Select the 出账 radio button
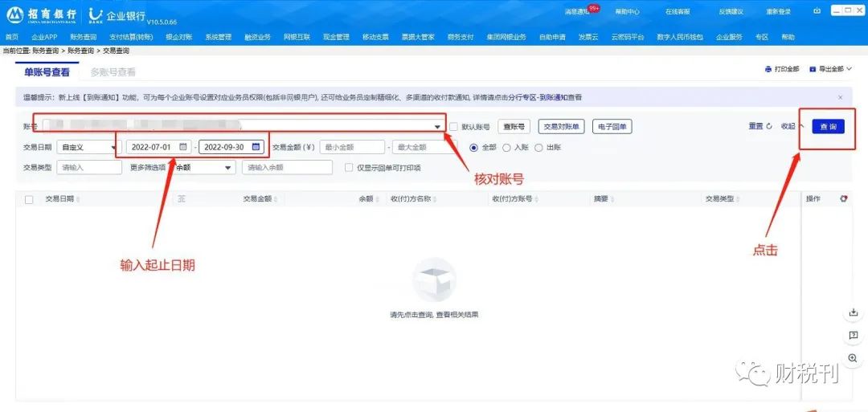 click(x=538, y=147)
